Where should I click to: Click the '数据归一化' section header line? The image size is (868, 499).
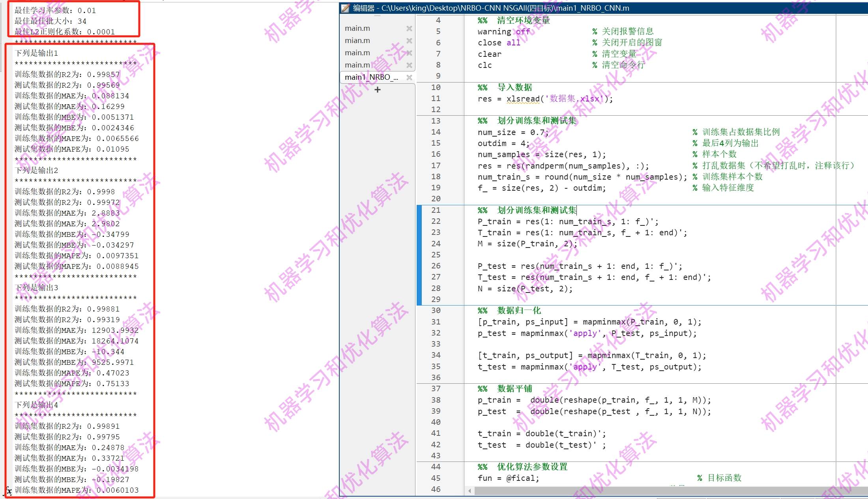[518, 311]
